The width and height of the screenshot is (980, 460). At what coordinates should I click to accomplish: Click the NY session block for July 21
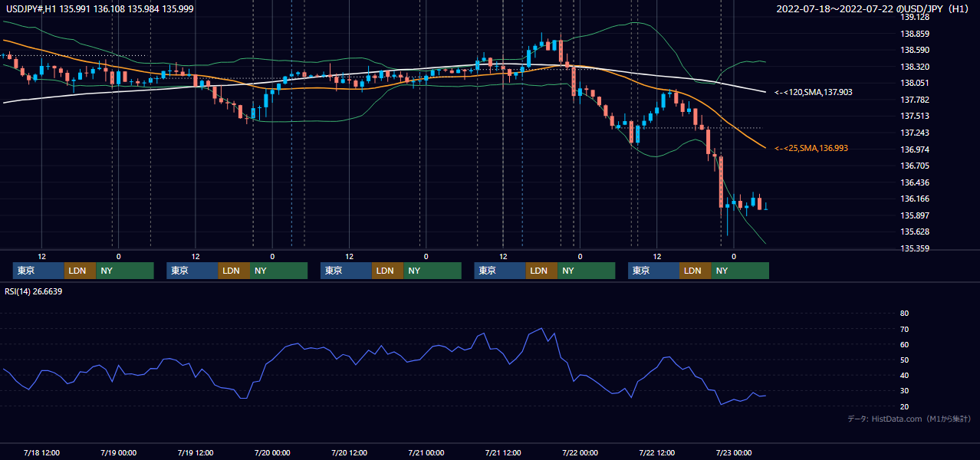(587, 271)
